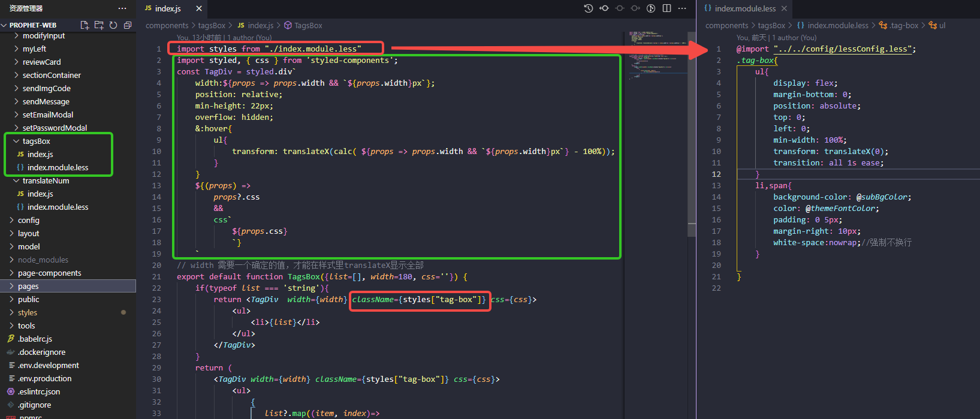980x419 pixels.
Task: Open index.js under the tagsBox folder
Action: [x=40, y=154]
